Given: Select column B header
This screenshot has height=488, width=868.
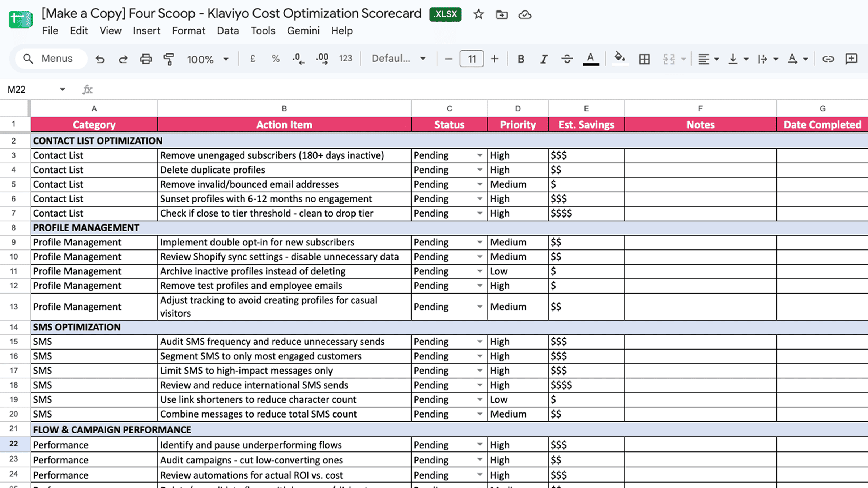Looking at the screenshot, I should pos(284,108).
